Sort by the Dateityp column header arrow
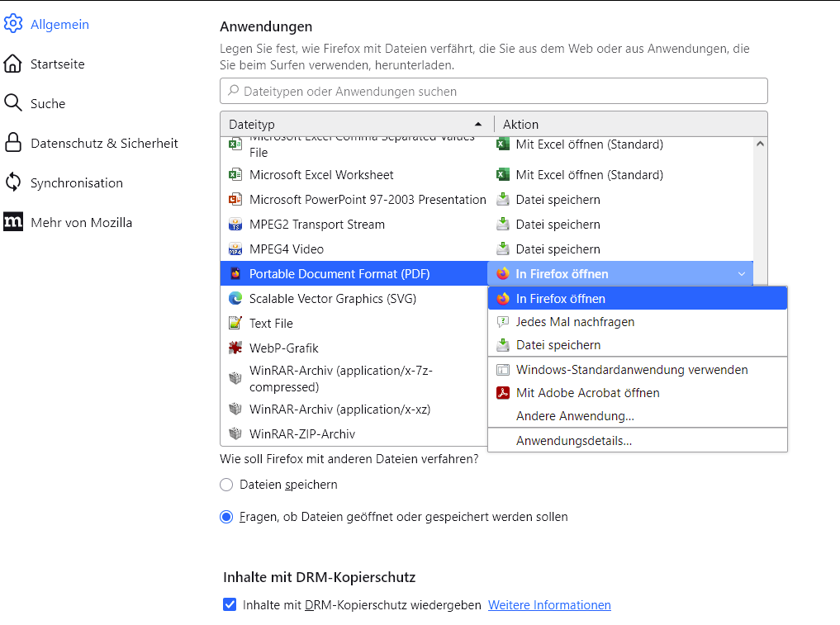The image size is (840, 625). tap(478, 124)
